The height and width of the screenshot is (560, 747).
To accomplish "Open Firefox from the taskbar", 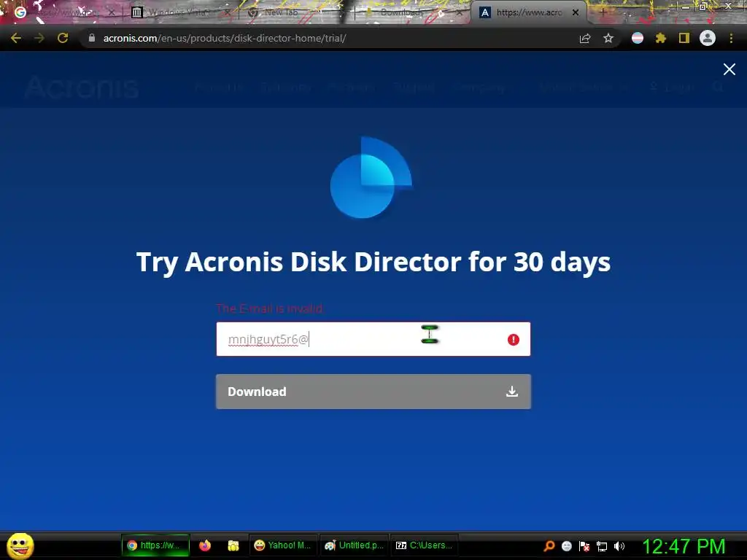I will pos(205,545).
